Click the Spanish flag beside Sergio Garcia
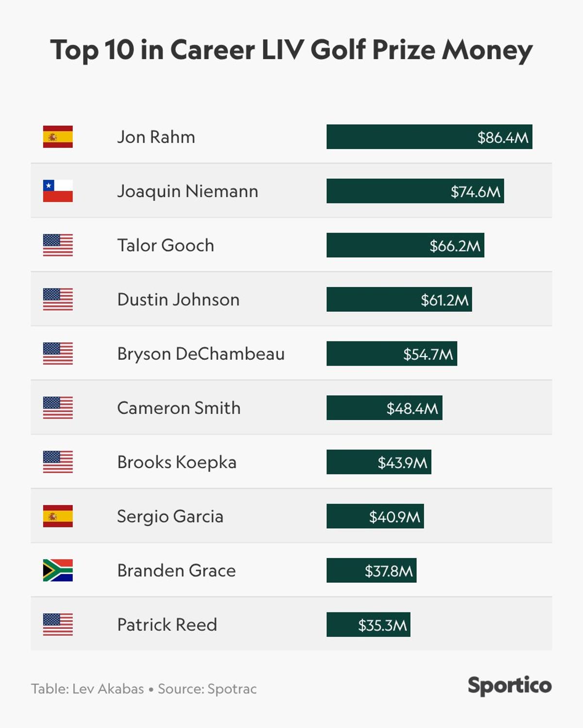The width and height of the screenshot is (583, 728). coord(58,516)
